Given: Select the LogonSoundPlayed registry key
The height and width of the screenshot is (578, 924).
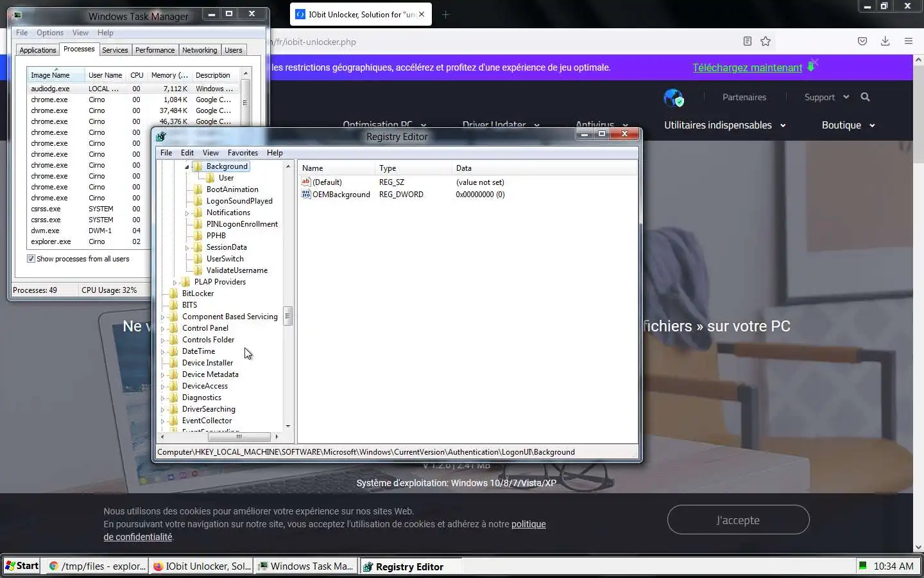Looking at the screenshot, I should (239, 201).
